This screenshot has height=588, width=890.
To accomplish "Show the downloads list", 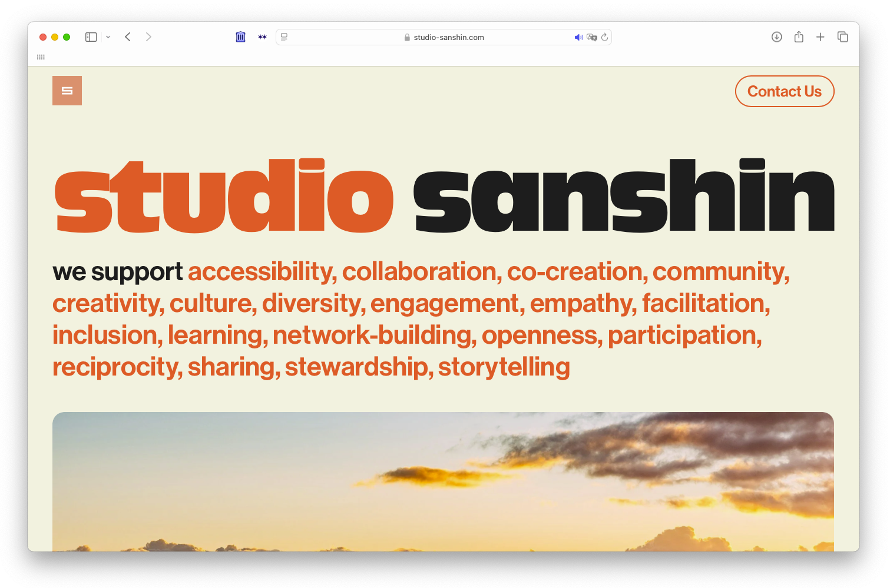I will click(x=776, y=37).
